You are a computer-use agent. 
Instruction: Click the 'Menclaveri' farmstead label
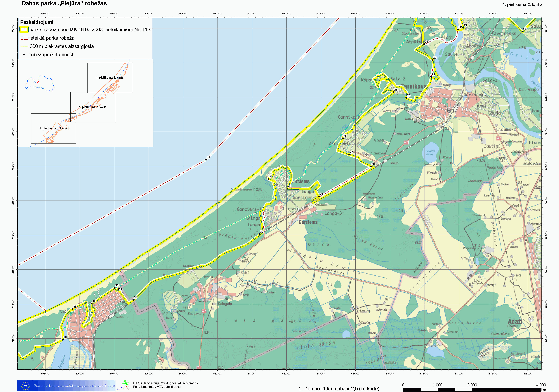403,134
